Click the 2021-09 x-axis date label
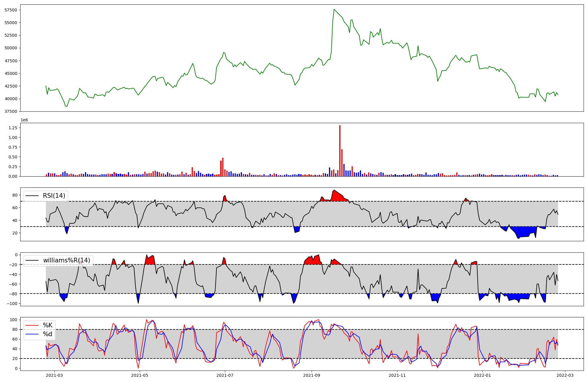 coord(312,375)
